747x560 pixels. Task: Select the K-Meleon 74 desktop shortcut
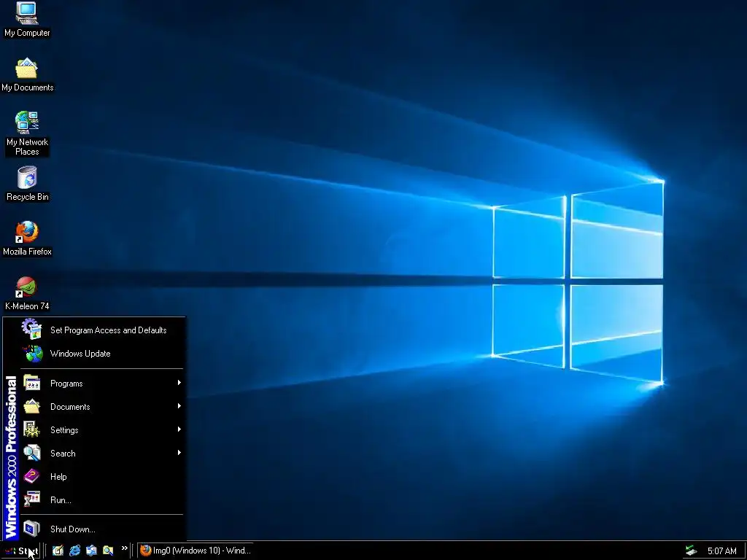pyautogui.click(x=27, y=293)
